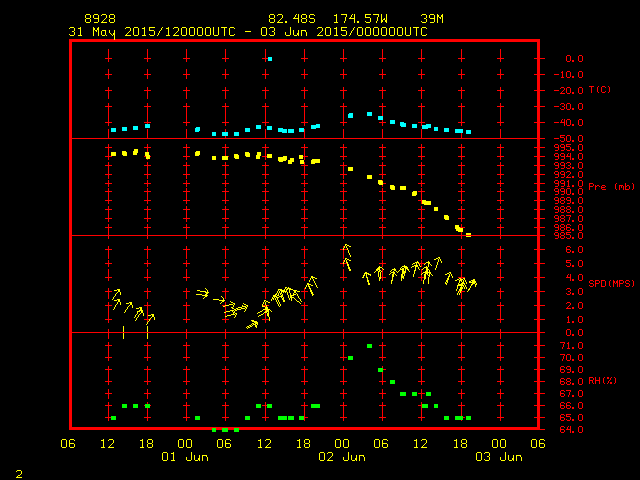Select the latitude text 82.48S
Viewport: 640px width, 480px height.
[292, 19]
